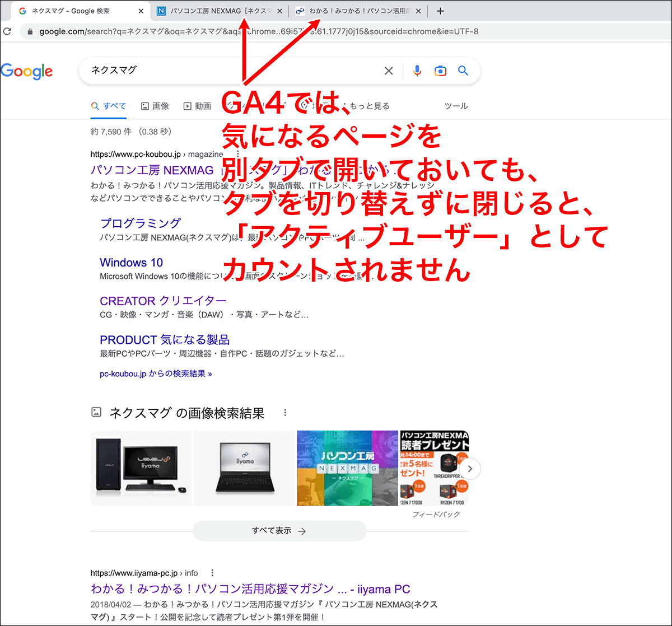Image resolution: width=672 pixels, height=626 pixels.
Task: Reload the page with the refresh icon
Action: (x=7, y=31)
